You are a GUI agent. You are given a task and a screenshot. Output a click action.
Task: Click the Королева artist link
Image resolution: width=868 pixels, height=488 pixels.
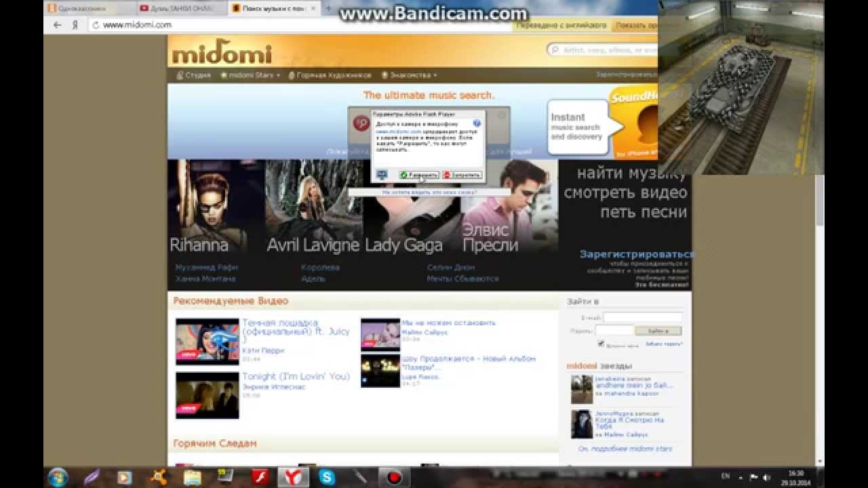click(x=320, y=268)
